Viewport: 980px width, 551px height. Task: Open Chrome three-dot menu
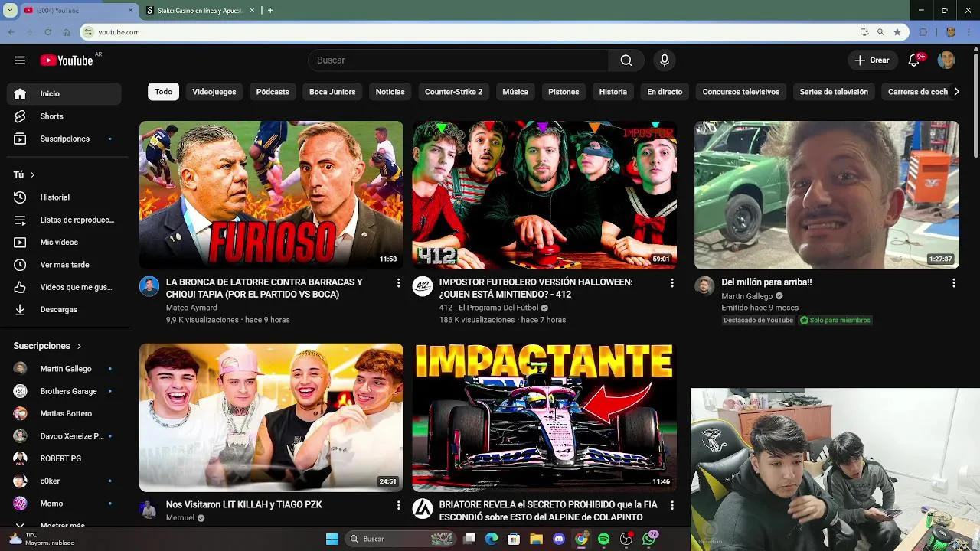tap(969, 32)
